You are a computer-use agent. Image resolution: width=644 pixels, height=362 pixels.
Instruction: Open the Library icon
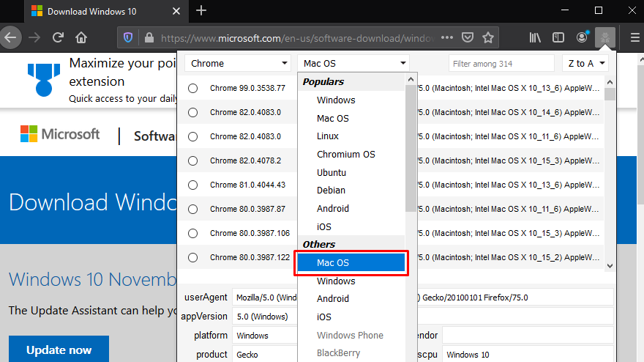click(535, 38)
